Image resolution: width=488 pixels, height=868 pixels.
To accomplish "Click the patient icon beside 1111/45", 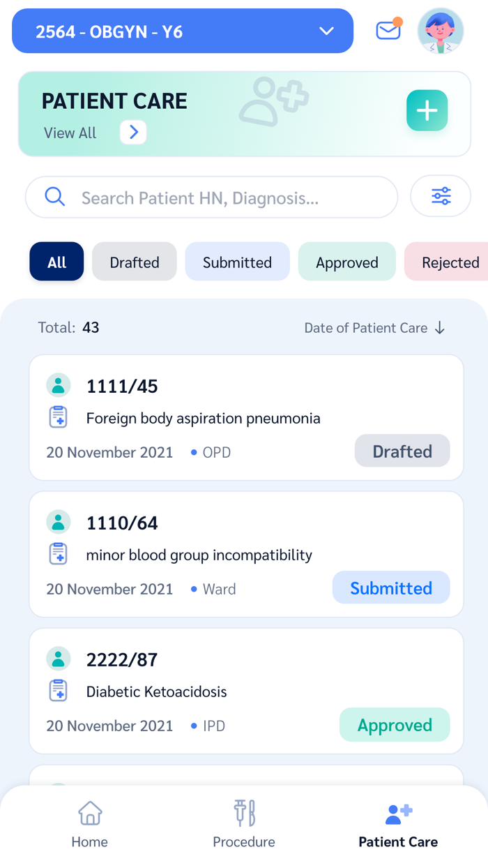I will point(59,384).
